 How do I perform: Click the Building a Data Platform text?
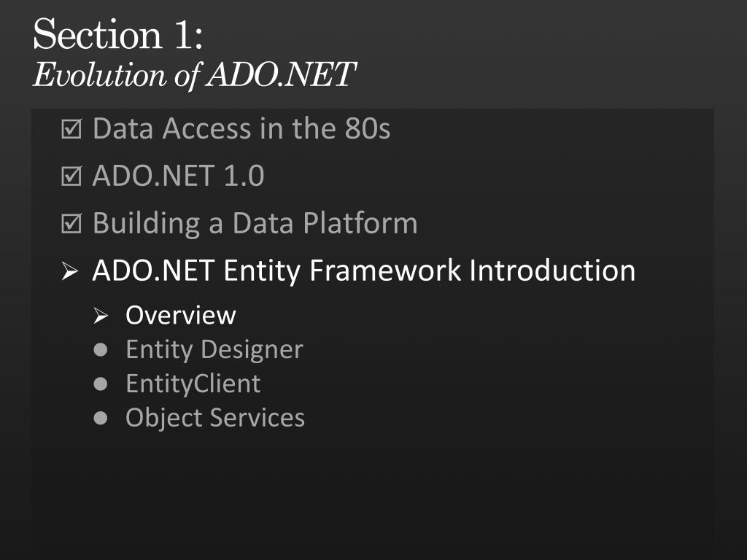tap(255, 223)
